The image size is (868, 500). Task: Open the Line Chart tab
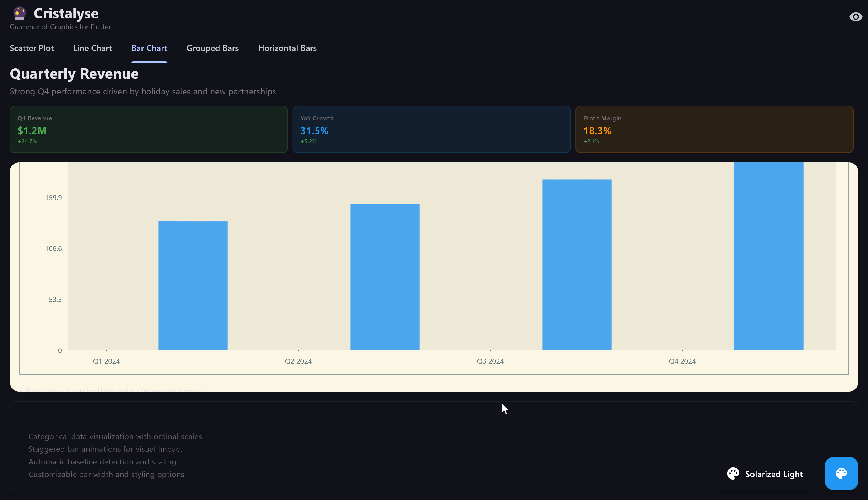[92, 48]
